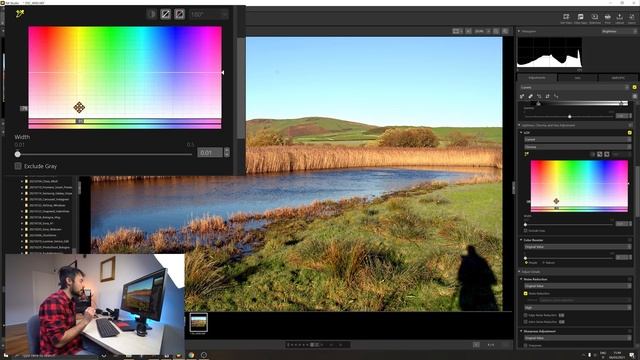Click the dimmed icon left of the enlarged header's square buttons
640x360 pixels.
(152, 14)
